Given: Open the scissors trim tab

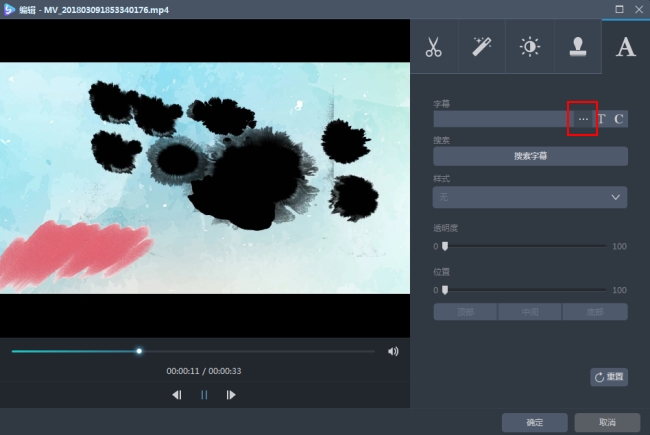Looking at the screenshot, I should (x=433, y=47).
